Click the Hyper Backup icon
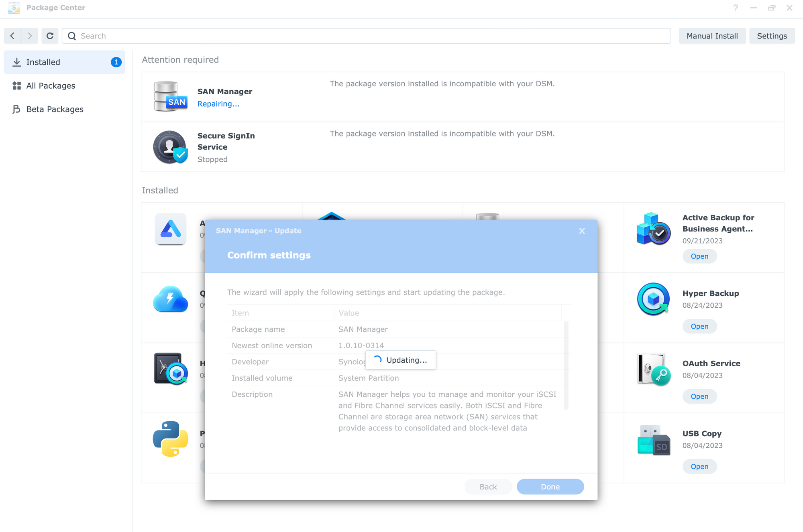This screenshot has height=532, width=803. coord(653,299)
